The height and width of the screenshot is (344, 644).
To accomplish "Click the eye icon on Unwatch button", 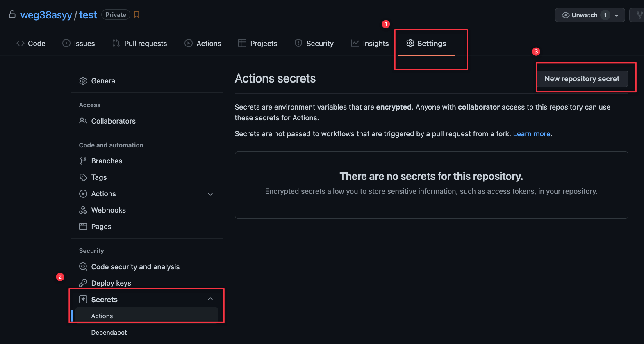I will click(x=565, y=15).
